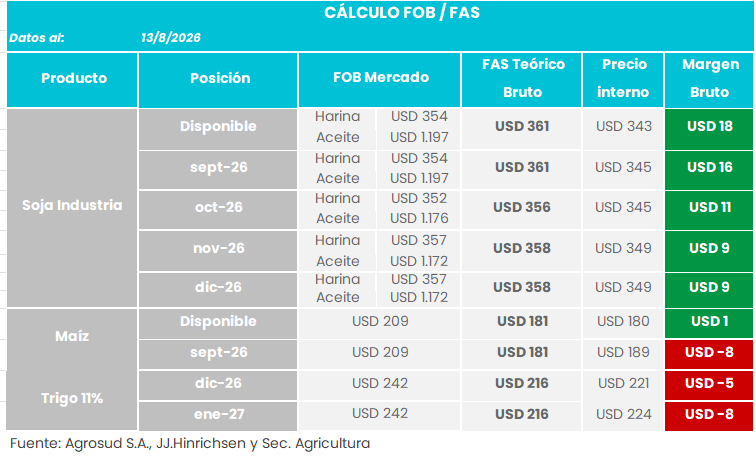Click the ene-27 position cell
Viewport: 756px width, 461px height.
(218, 416)
